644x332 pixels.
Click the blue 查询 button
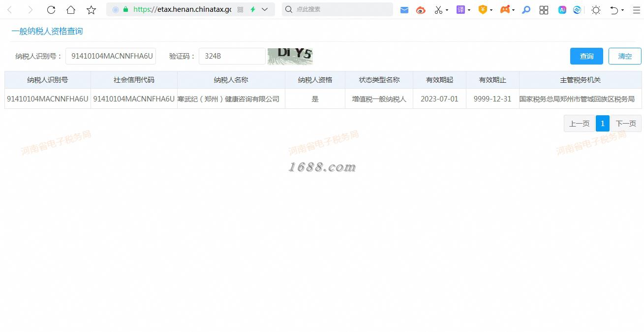point(586,56)
